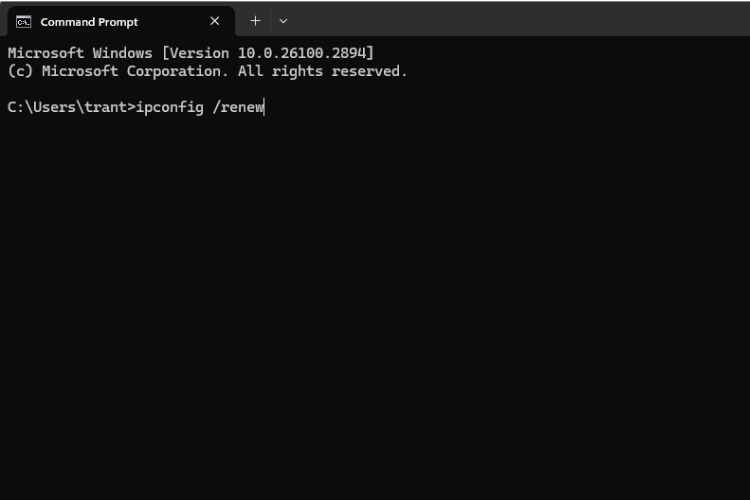
Task: Click the word "rights" in copyright line
Action: pyautogui.click(x=296, y=71)
